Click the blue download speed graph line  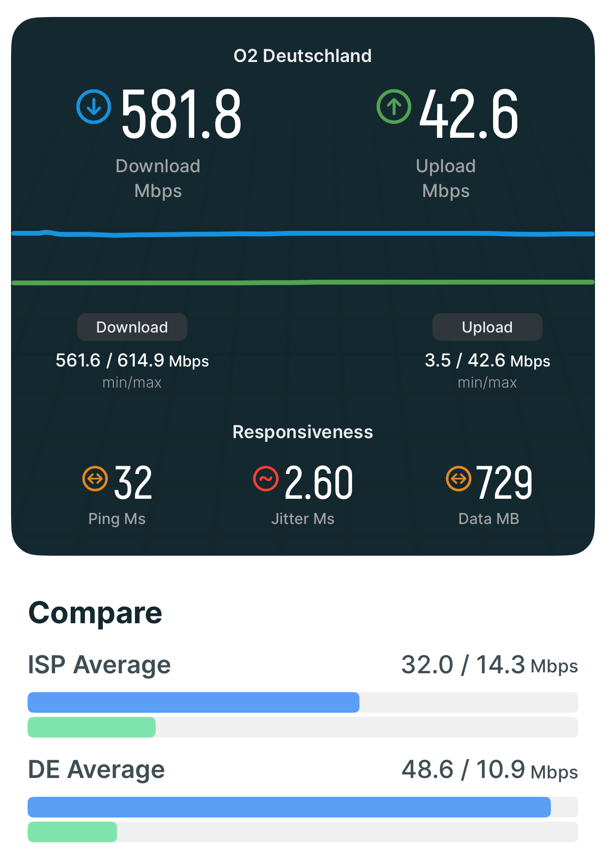[303, 234]
